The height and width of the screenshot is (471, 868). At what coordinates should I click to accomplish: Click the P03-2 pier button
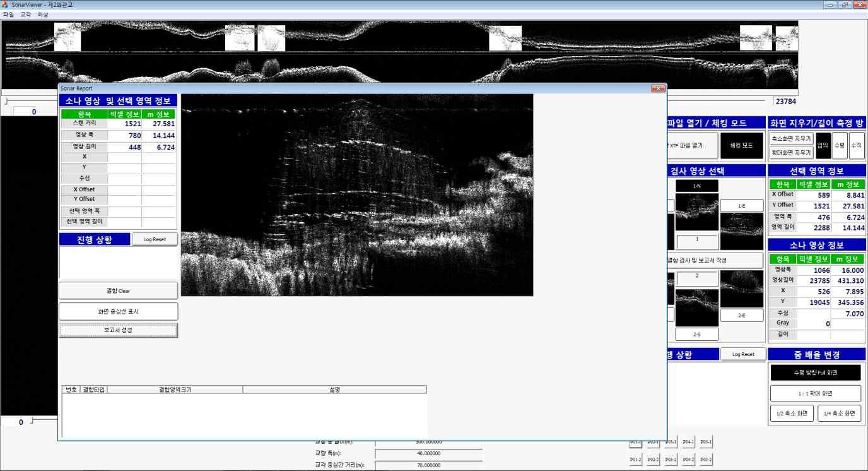pyautogui.click(x=671, y=460)
